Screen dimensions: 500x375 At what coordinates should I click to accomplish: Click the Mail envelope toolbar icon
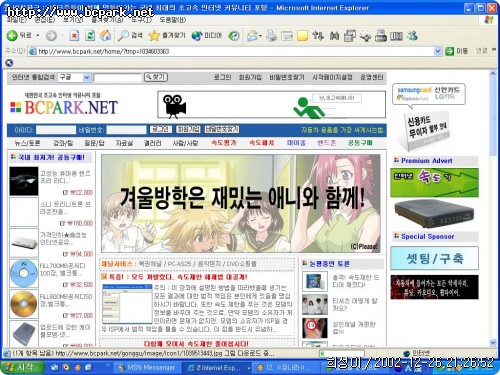[252, 36]
